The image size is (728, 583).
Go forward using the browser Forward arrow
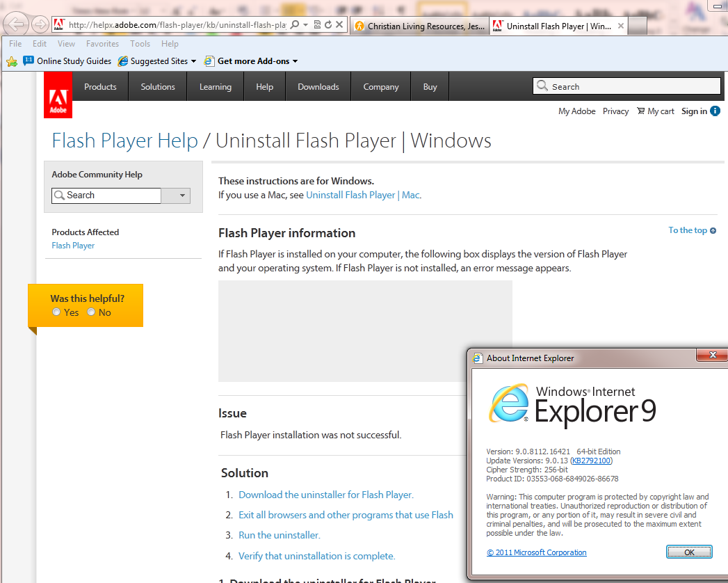(x=40, y=24)
